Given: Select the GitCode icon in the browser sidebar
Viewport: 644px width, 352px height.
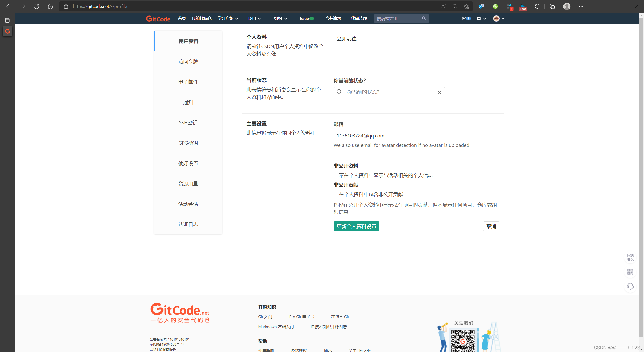Looking at the screenshot, I should 7,31.
